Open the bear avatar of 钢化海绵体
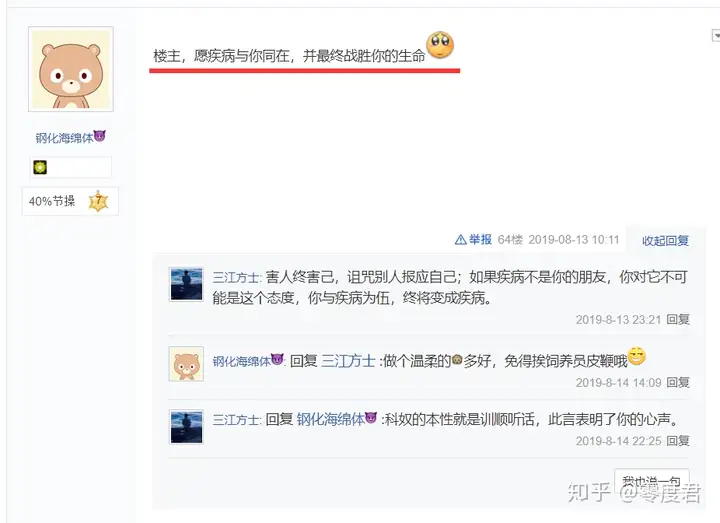720x523 pixels. tap(71, 69)
